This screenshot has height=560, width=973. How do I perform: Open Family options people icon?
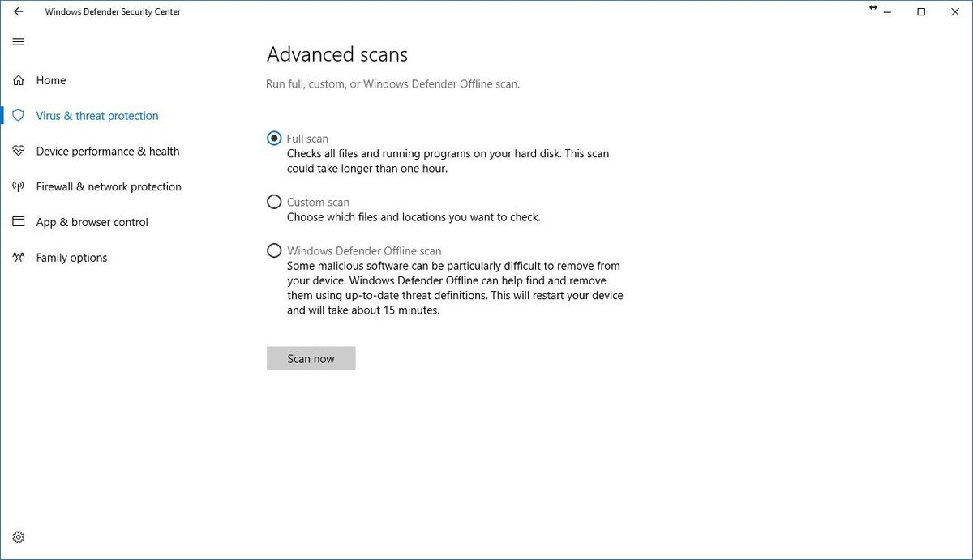coord(18,257)
